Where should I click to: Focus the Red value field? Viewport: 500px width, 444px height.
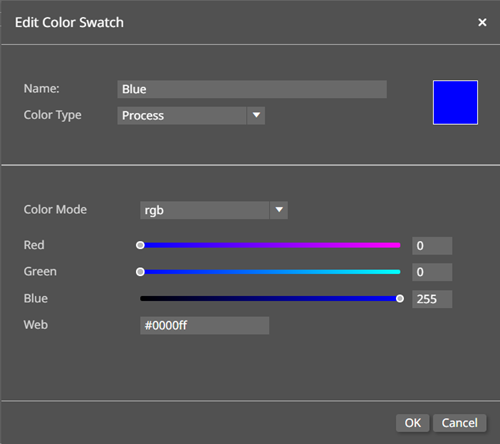(432, 246)
